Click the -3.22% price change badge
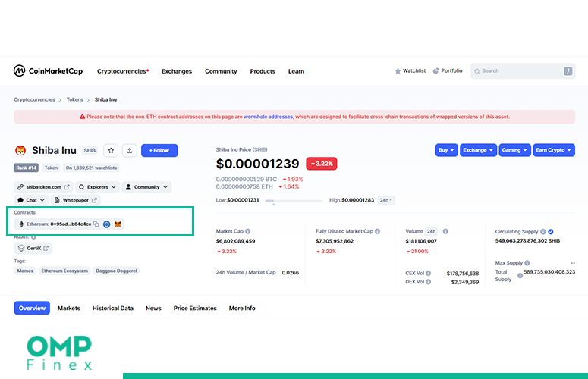This screenshot has width=588, height=379. click(322, 164)
